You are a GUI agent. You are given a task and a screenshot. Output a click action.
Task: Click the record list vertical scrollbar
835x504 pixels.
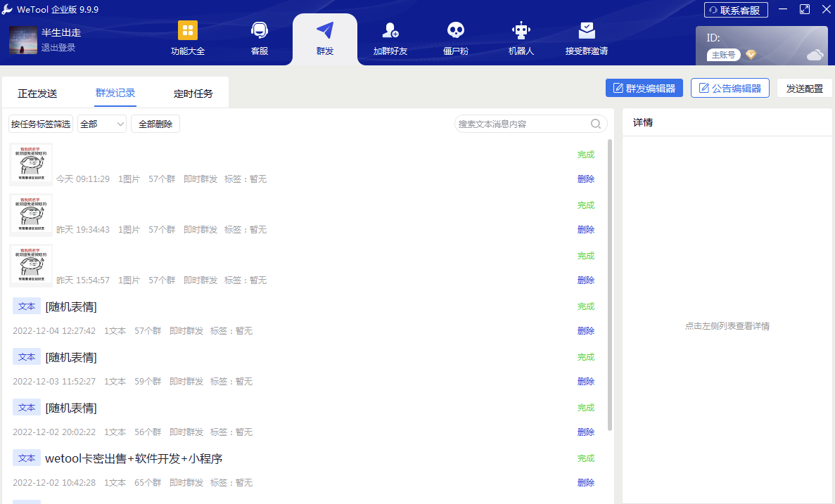[x=610, y=281]
